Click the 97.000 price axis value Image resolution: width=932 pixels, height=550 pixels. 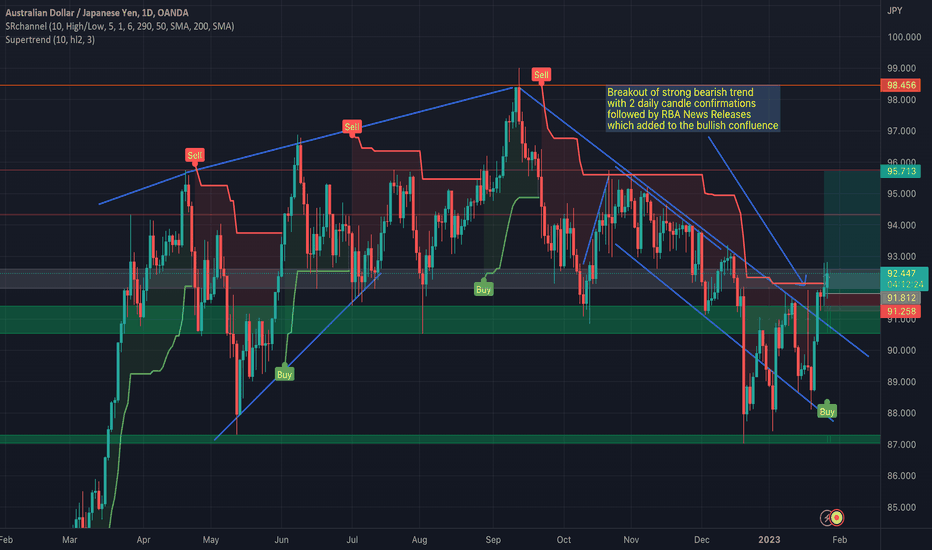click(901, 131)
